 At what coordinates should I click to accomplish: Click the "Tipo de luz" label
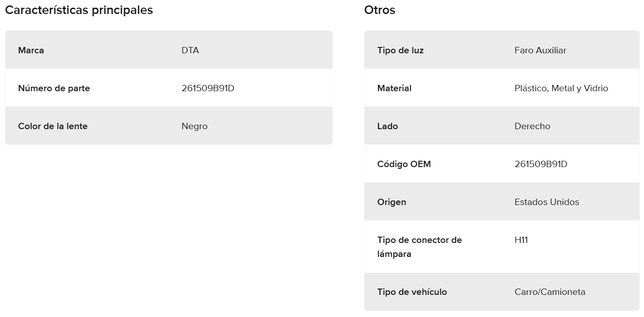tap(401, 50)
